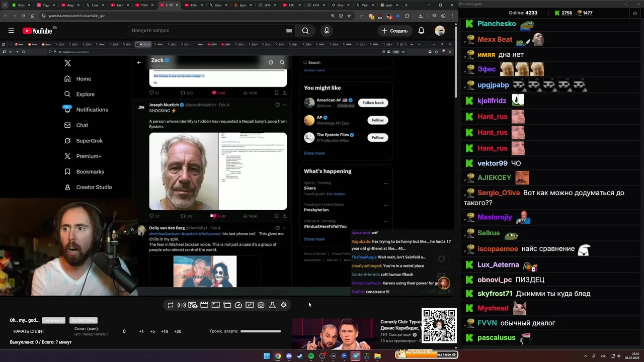644x362 pixels.
Task: Open chat settings icon beside viewer counts
Action: pyautogui.click(x=634, y=14)
